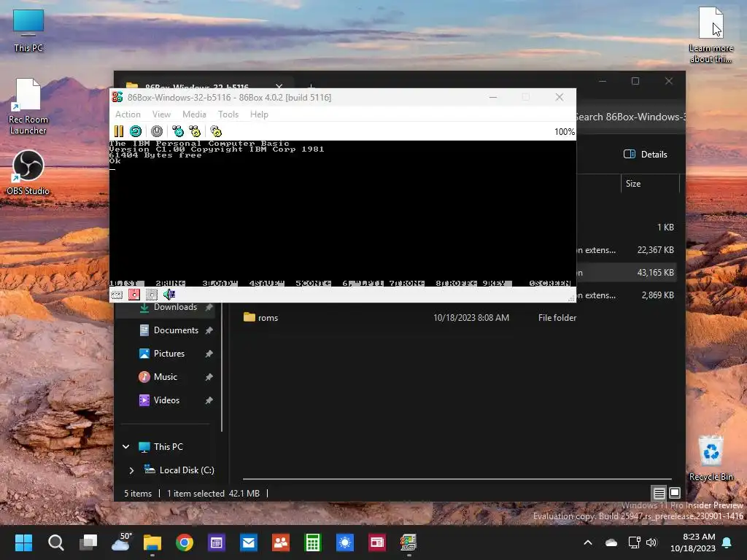Open the volume control in system tray
Image resolution: width=747 pixels, height=560 pixels.
coord(651,542)
